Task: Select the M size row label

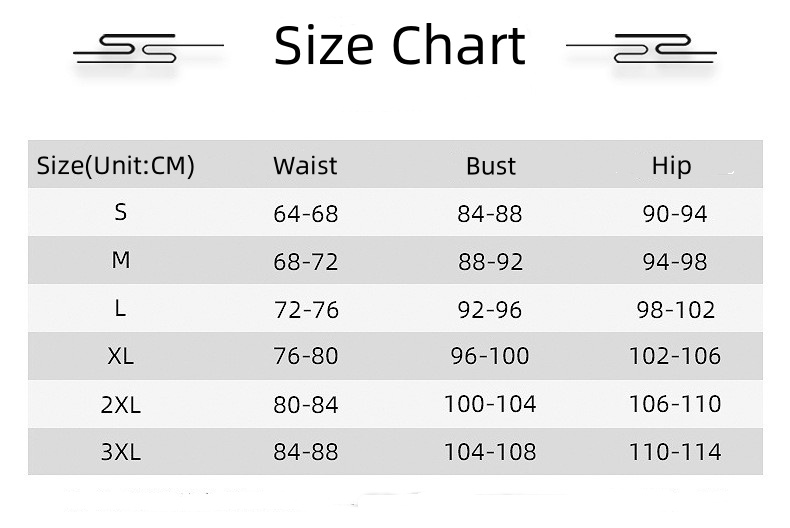Action: pyautogui.click(x=121, y=260)
